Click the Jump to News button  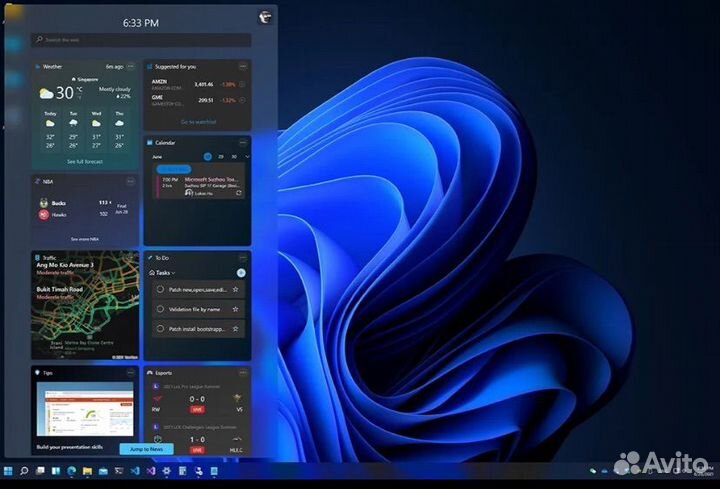[146, 449]
